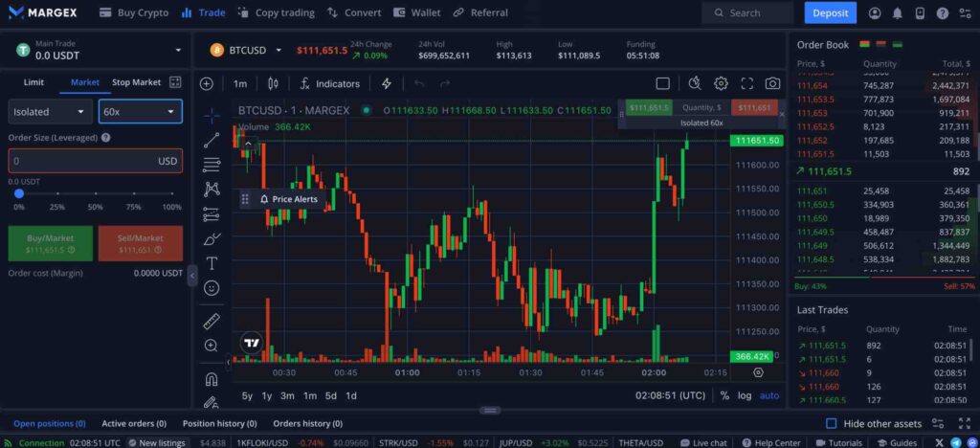980x448 pixels.
Task: Open Live chat link in footer
Action: 703,443
